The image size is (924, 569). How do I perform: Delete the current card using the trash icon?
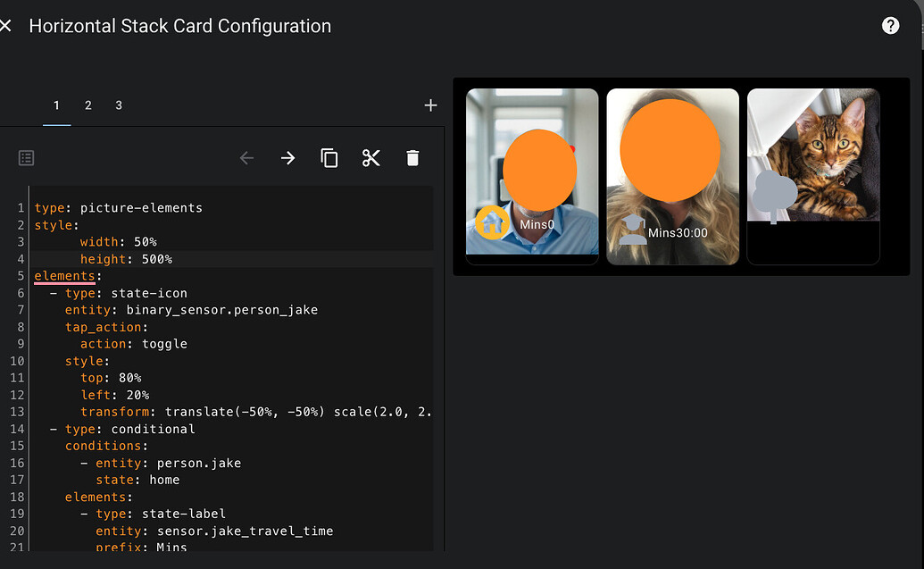(x=412, y=157)
